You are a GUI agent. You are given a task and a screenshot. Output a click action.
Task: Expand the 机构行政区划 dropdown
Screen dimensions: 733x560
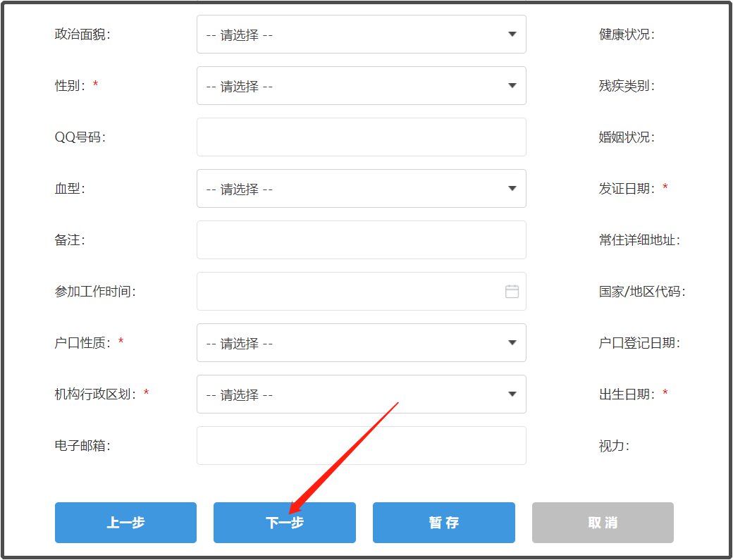click(x=361, y=394)
